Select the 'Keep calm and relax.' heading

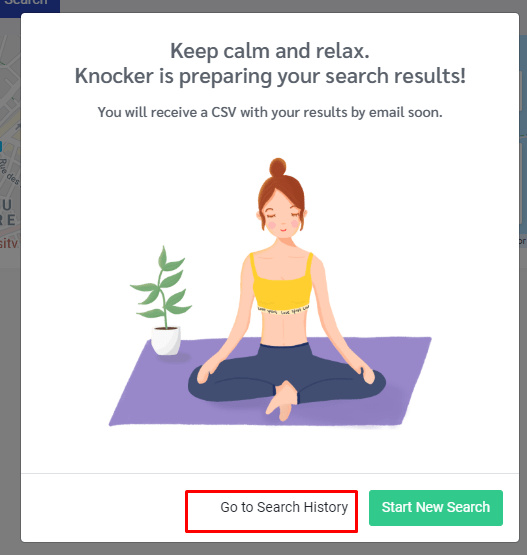270,51
